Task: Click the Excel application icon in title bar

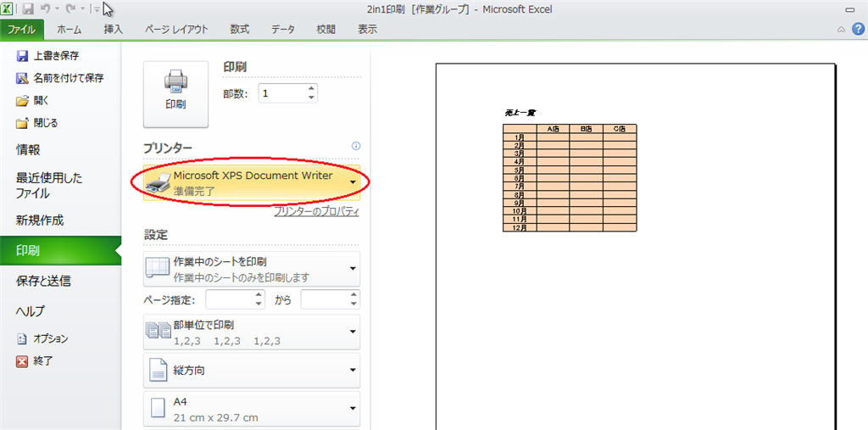Action: [8, 8]
